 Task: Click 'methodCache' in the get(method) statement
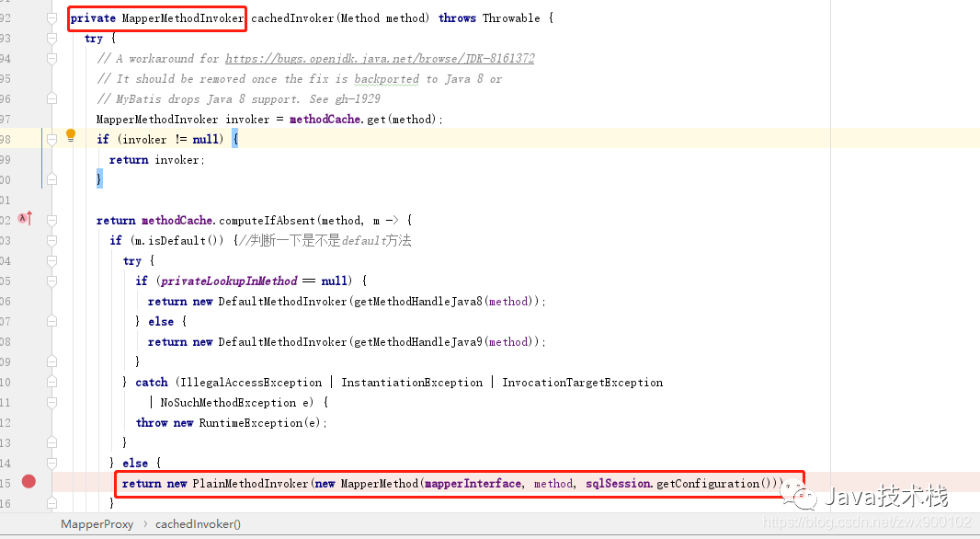(325, 119)
